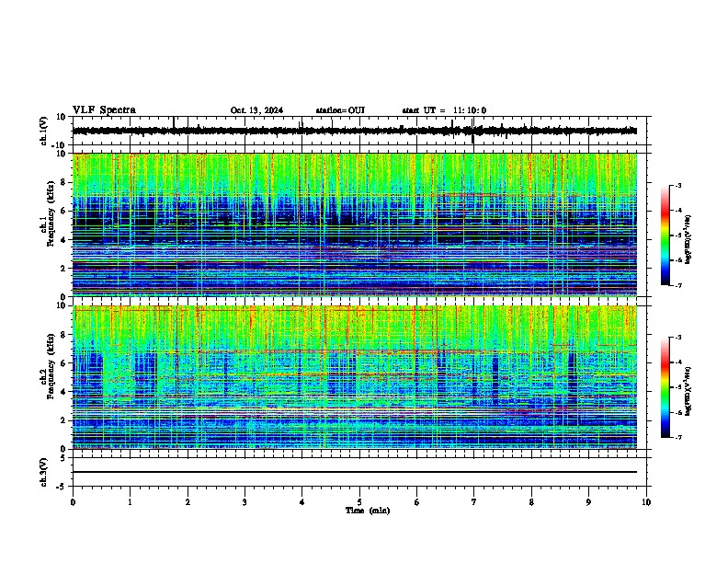
Task: Click the "5" tick on ch.3(V) axis
Action: pyautogui.click(x=63, y=457)
